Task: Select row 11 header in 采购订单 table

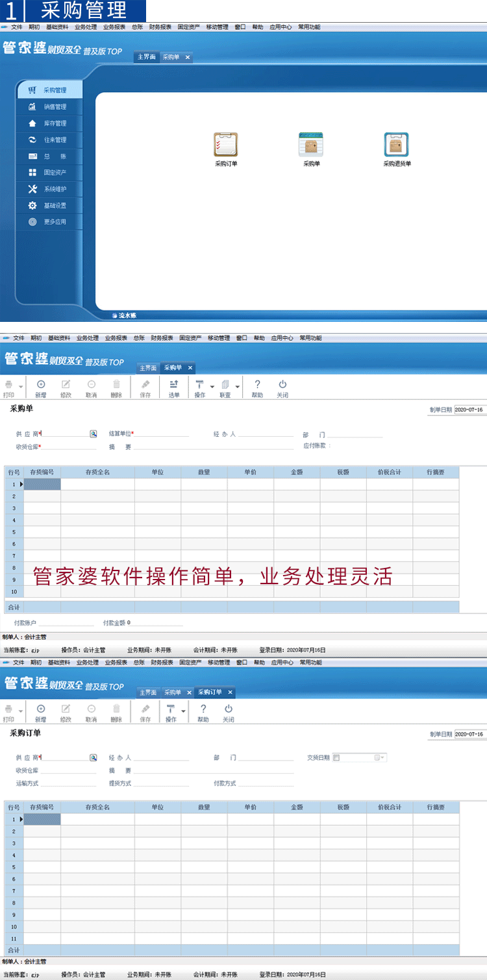Action: point(14,938)
